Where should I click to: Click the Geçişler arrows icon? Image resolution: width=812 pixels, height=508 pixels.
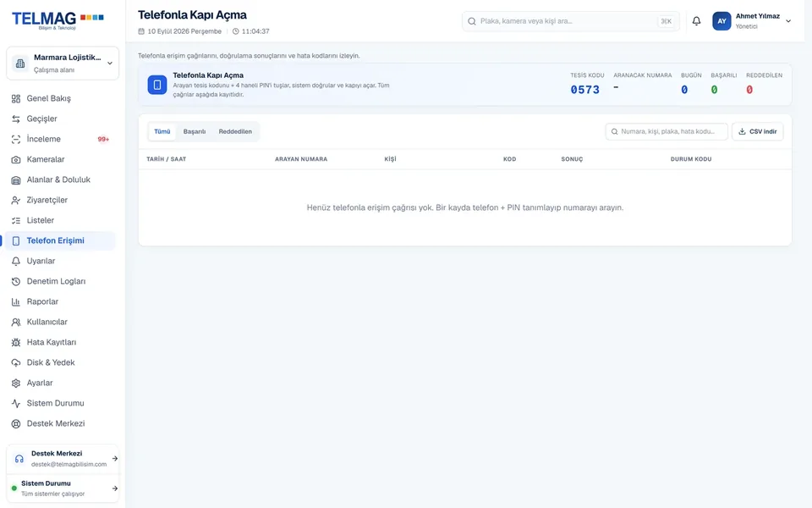(16, 119)
